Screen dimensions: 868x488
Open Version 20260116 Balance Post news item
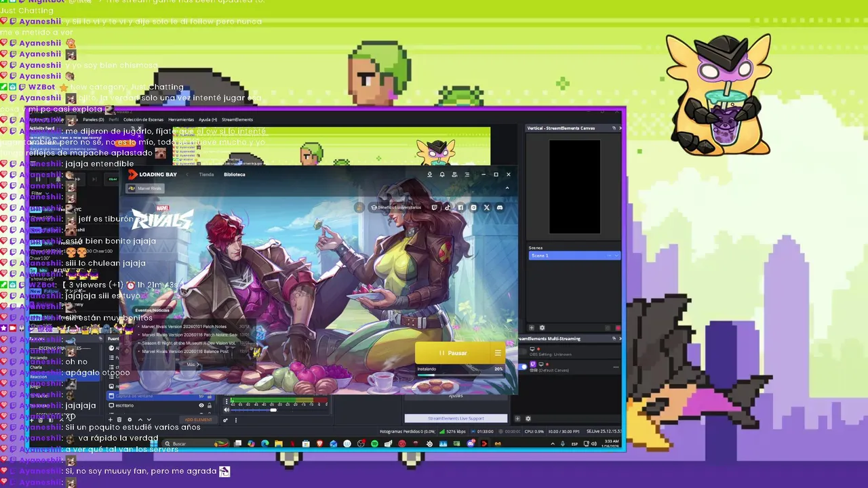pos(185,351)
